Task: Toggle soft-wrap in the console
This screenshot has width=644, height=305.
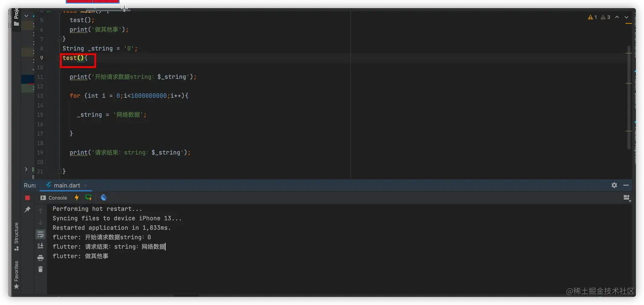Action: pyautogui.click(x=40, y=234)
